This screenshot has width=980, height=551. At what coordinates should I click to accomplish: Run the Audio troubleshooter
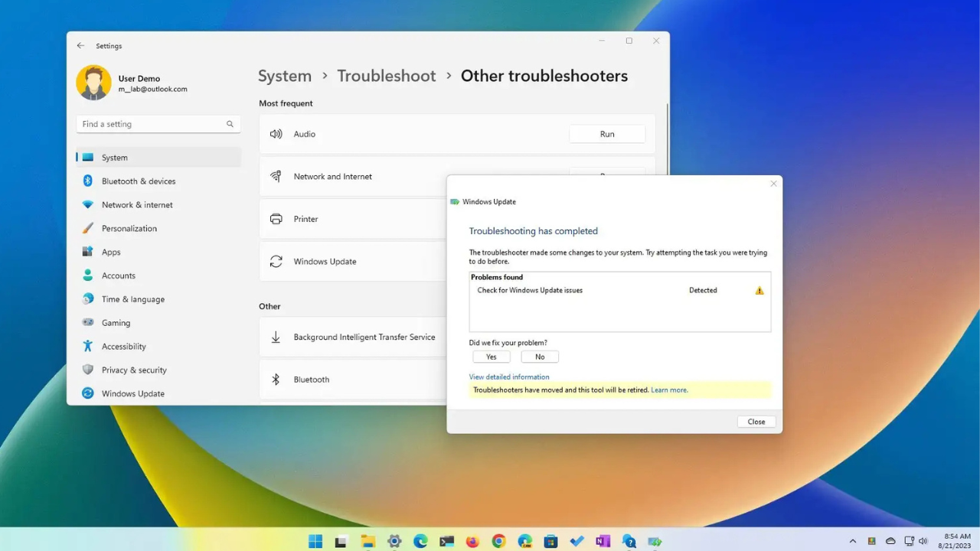point(606,134)
